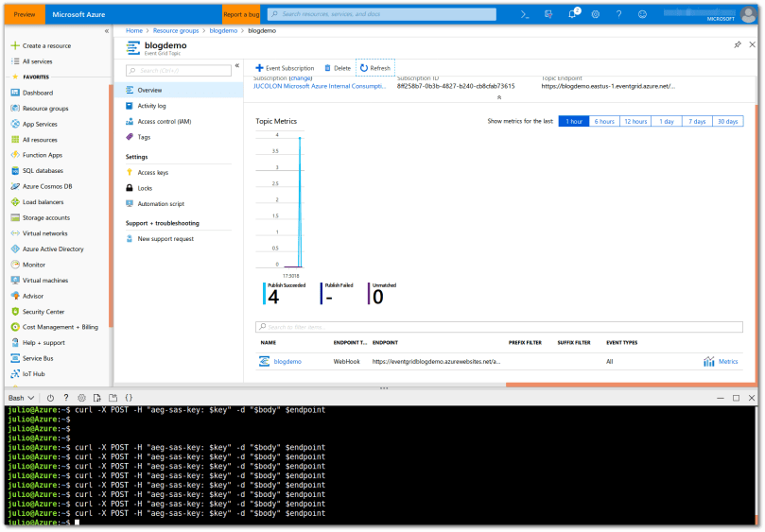The image size is (765, 532).
Task: Click the search resources box at top
Action: click(x=381, y=14)
